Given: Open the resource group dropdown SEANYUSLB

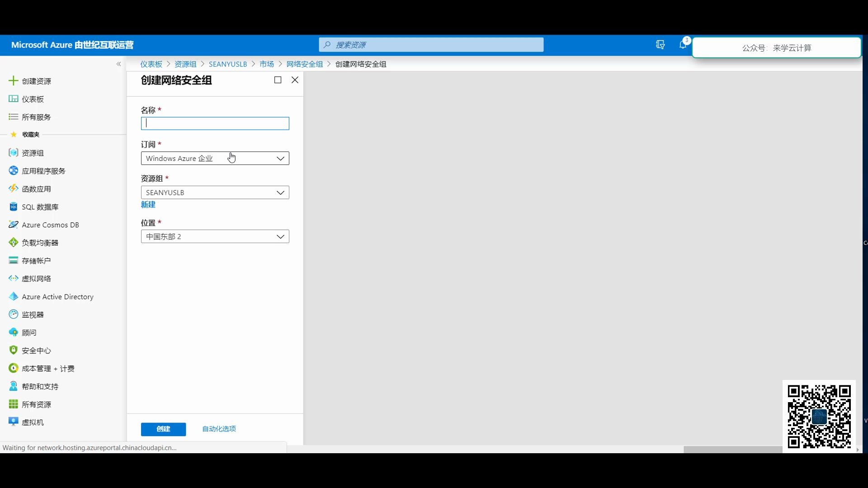Looking at the screenshot, I should click(x=215, y=192).
